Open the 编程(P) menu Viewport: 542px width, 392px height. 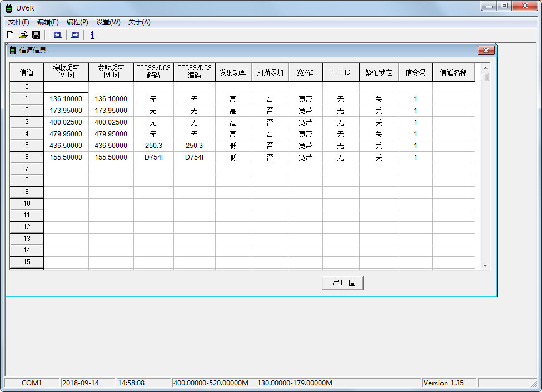[77, 22]
